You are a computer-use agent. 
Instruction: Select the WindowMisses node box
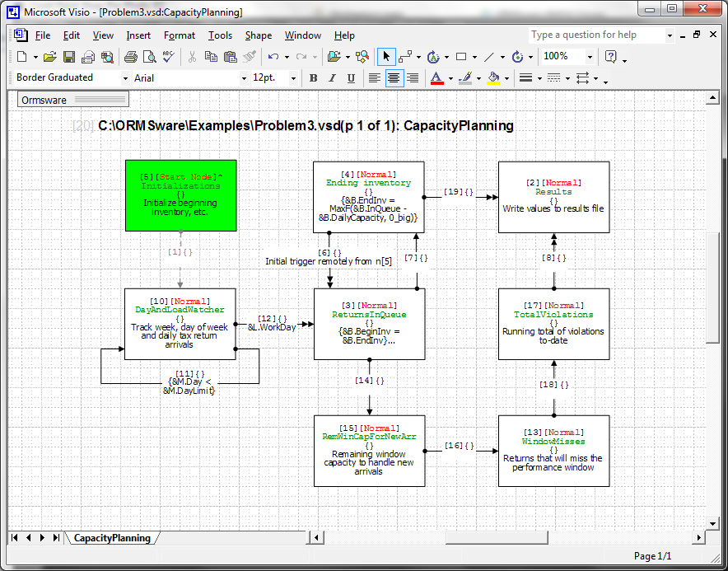(554, 451)
